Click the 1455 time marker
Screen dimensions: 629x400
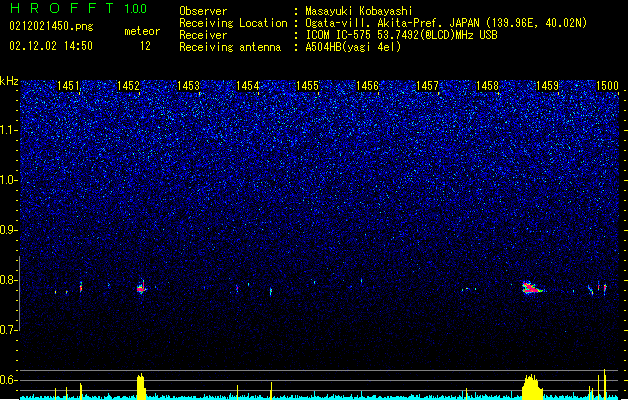308,86
